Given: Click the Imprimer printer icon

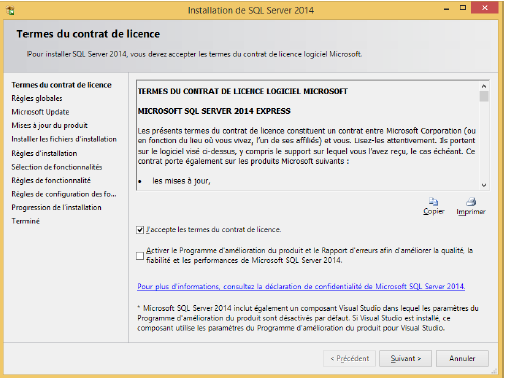Looking at the screenshot, I should tap(471, 201).
